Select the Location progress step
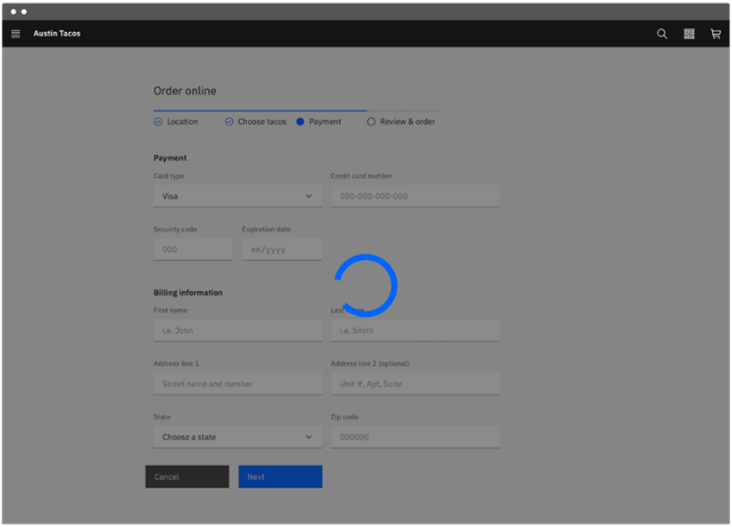Viewport: 732px width, 527px height. tap(176, 121)
